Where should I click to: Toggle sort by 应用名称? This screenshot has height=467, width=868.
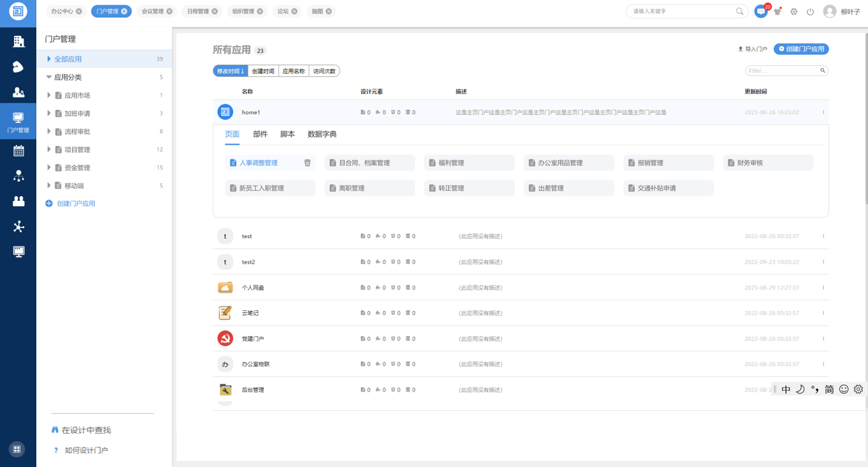293,71
